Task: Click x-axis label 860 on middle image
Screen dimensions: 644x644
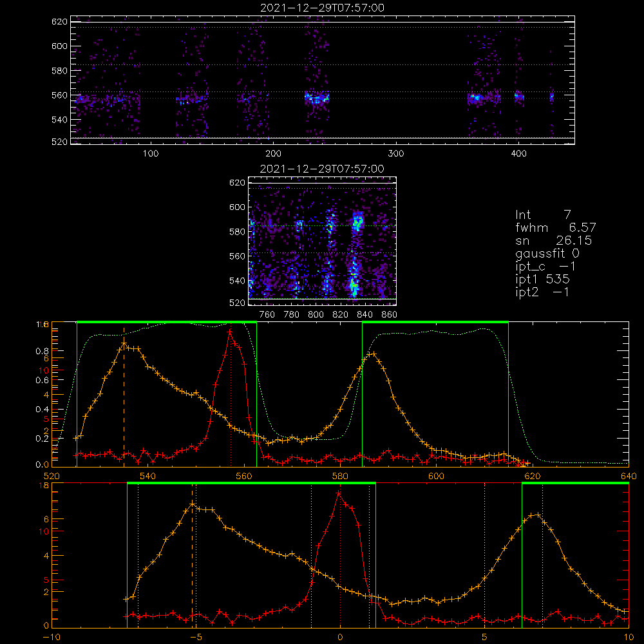Action: coord(390,315)
